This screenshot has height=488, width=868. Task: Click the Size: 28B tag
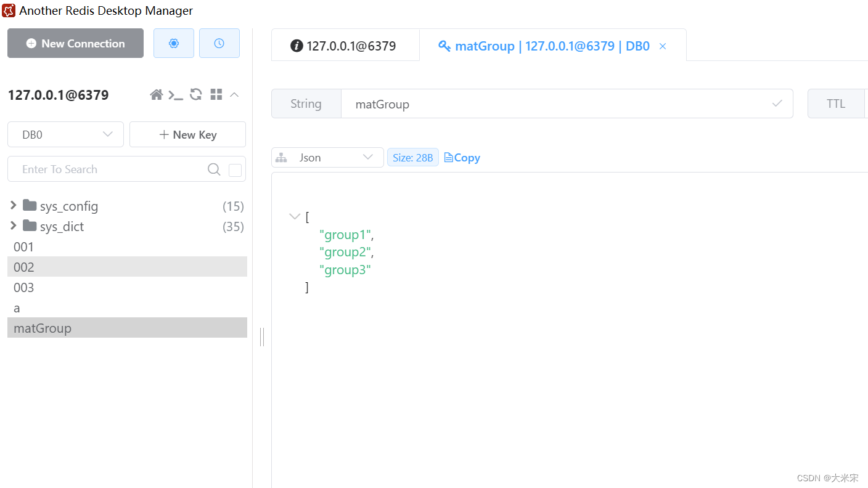(413, 158)
